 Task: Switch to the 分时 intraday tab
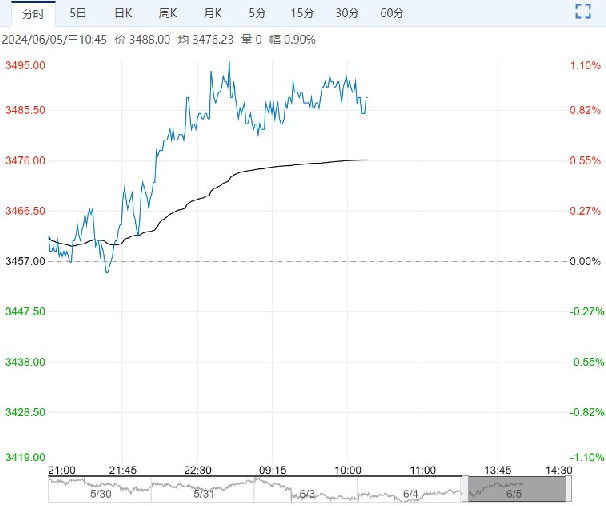pos(33,13)
